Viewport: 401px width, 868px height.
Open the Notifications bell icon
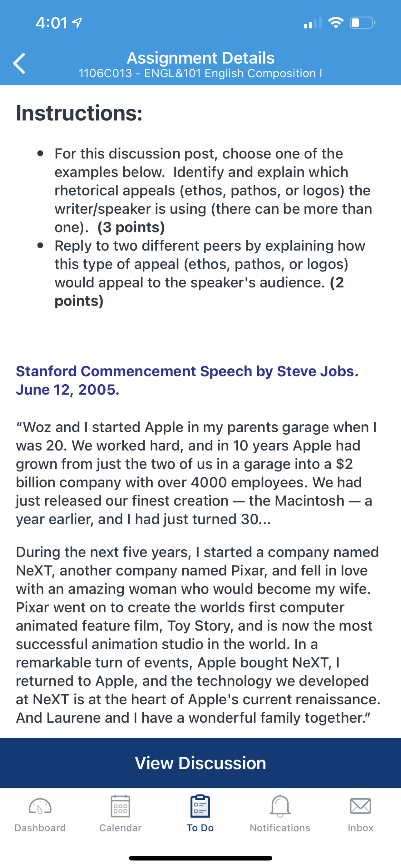click(x=280, y=806)
